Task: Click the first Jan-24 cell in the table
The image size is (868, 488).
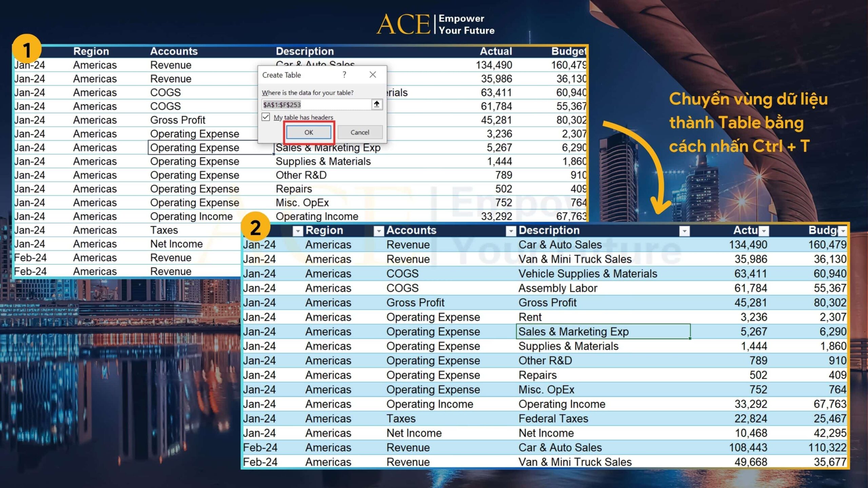Action: [260, 245]
